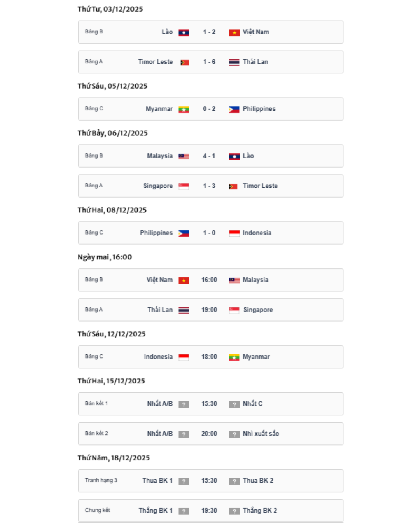Viewport: 420px width, 525px height.
Task: Open the 4 - 1 Malaysia vs Lào score
Action: 209,156
